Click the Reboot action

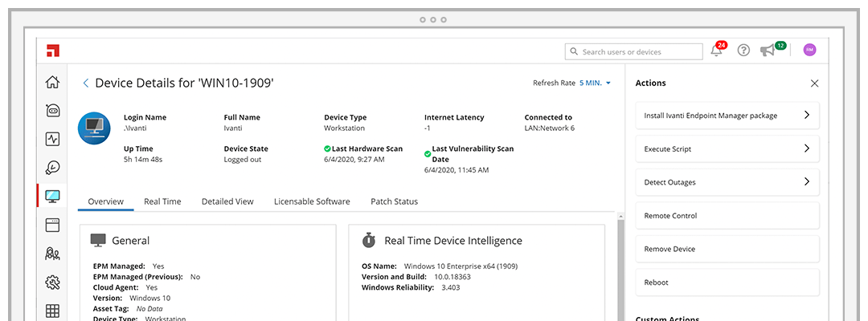[727, 282]
